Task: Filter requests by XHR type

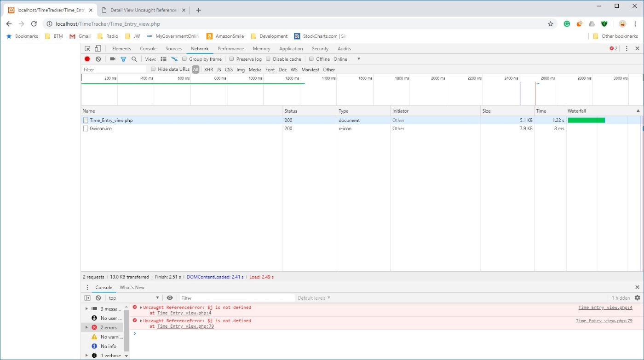Action: [x=208, y=70]
